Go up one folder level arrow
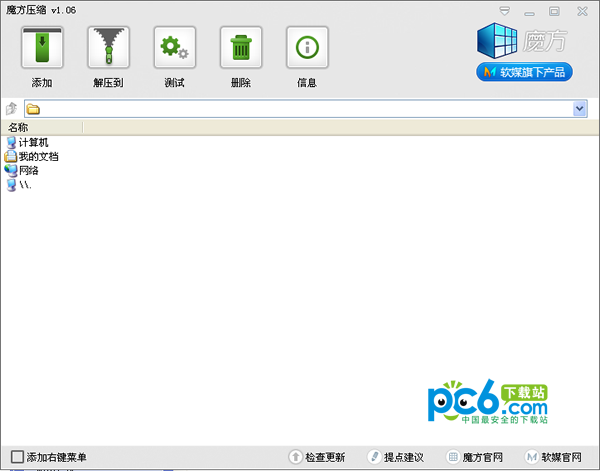Image resolution: width=600 pixels, height=471 pixels. point(12,108)
